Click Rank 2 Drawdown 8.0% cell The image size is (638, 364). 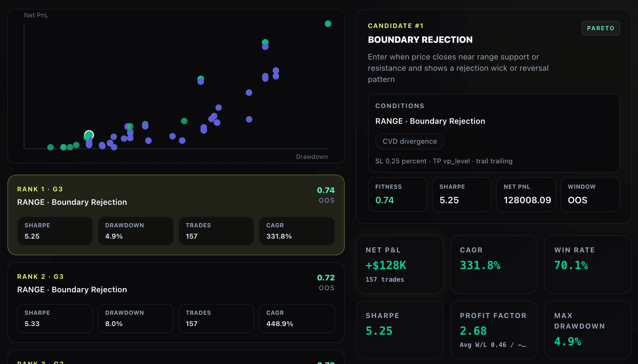(136, 318)
